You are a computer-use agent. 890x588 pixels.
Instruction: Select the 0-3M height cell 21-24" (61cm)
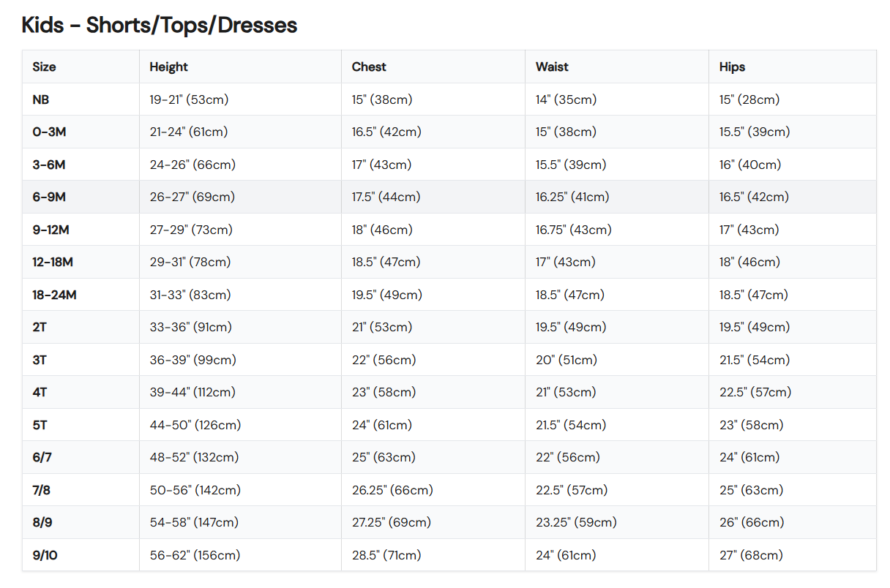tap(188, 132)
